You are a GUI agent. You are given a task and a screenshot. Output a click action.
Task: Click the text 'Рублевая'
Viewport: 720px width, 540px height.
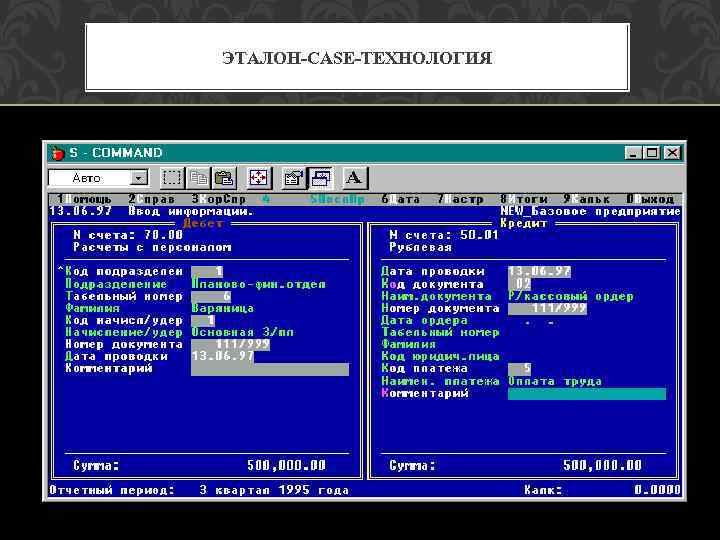(x=421, y=247)
